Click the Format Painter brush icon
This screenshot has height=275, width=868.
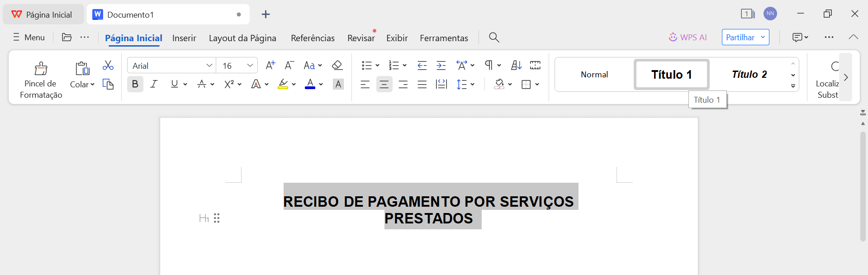point(41,68)
